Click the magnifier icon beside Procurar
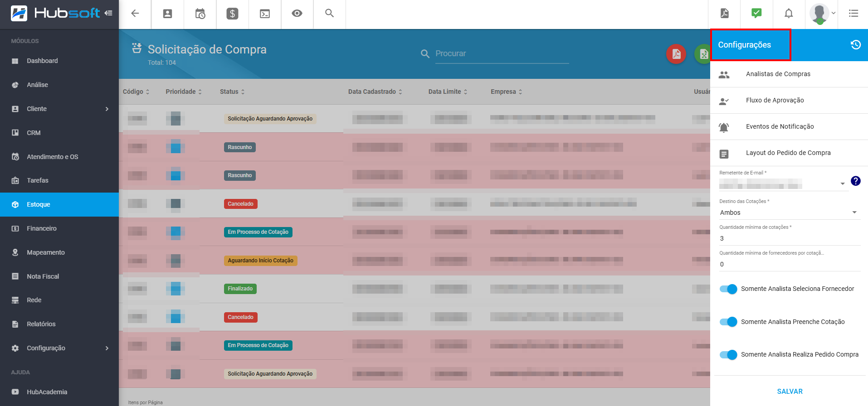 pyautogui.click(x=425, y=54)
